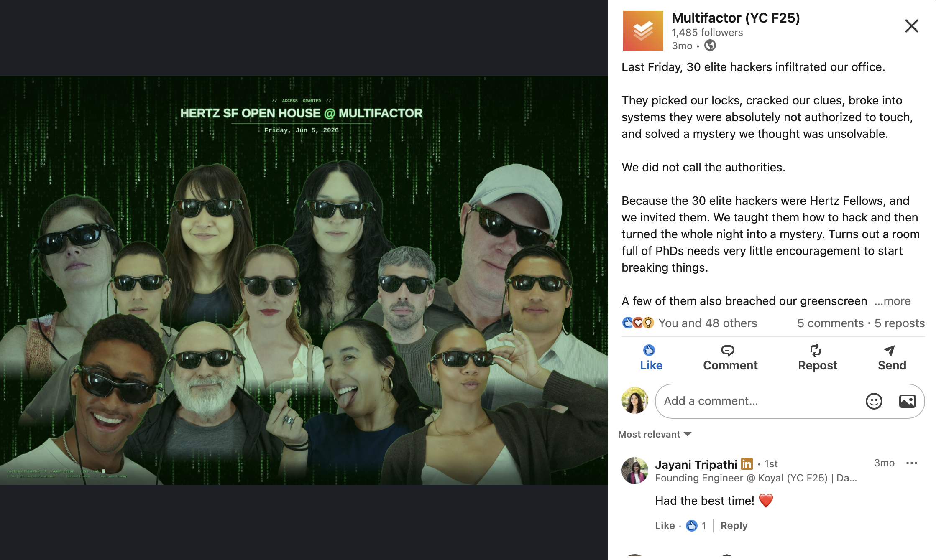Open the '5 comments' link
936x560 pixels.
pos(830,323)
